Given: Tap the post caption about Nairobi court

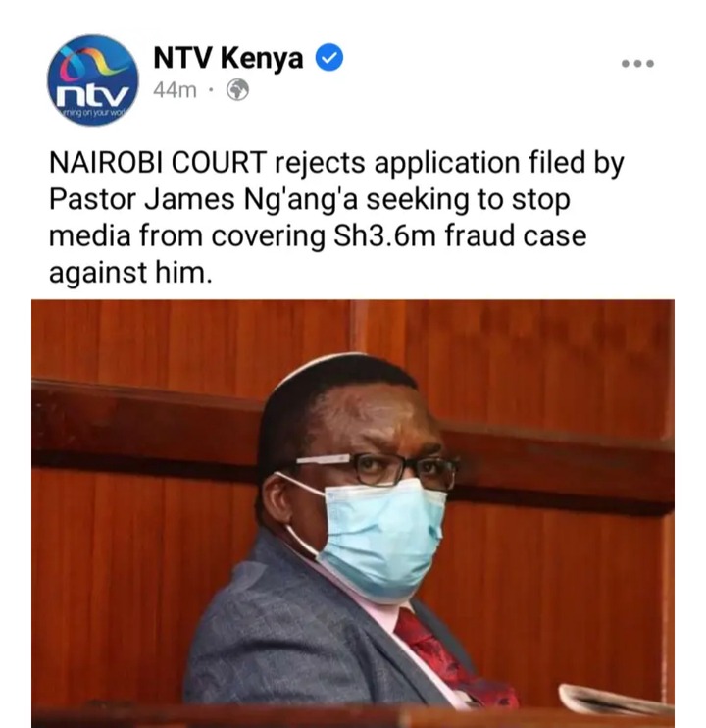Looking at the screenshot, I should (335, 217).
